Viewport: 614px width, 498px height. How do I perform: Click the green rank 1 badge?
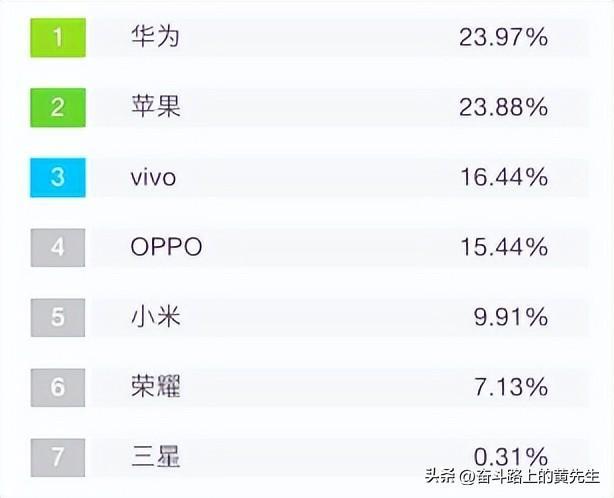tap(57, 38)
